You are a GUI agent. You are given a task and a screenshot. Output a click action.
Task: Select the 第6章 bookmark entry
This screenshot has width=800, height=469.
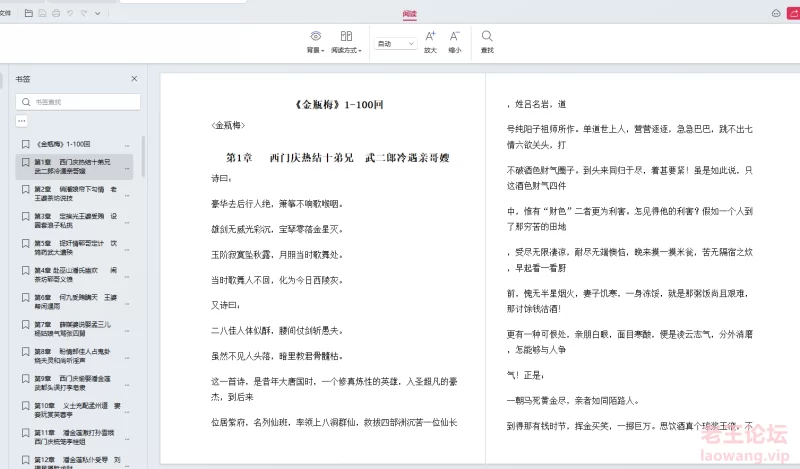(74, 302)
